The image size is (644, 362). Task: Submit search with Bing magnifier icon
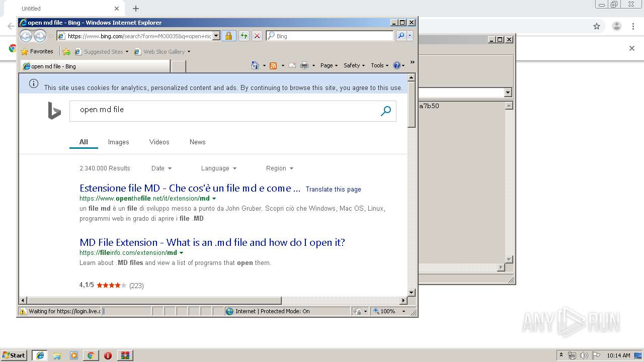[386, 111]
